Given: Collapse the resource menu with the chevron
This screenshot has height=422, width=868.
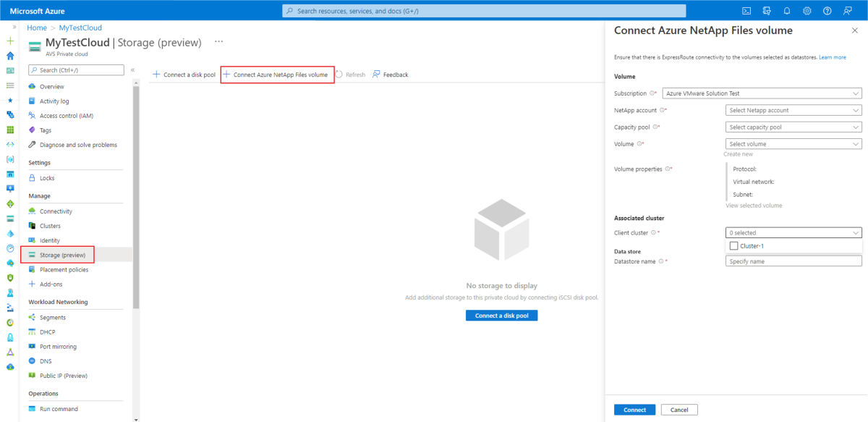Looking at the screenshot, I should (x=132, y=70).
